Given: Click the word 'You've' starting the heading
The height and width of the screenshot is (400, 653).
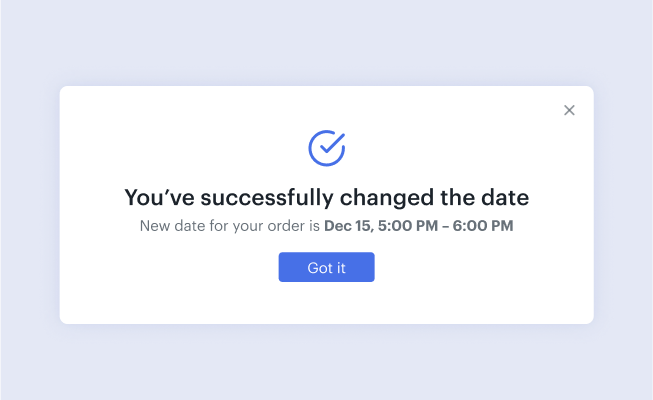Looking at the screenshot, I should 159,198.
